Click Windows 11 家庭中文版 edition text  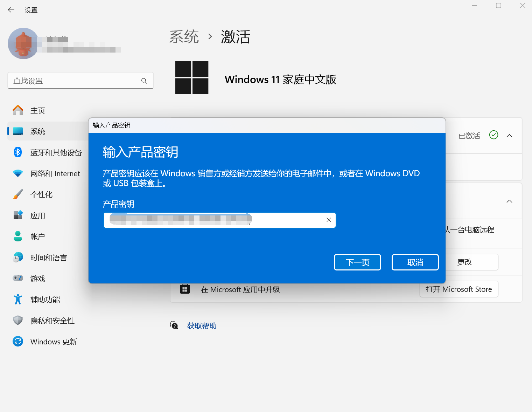tap(280, 80)
